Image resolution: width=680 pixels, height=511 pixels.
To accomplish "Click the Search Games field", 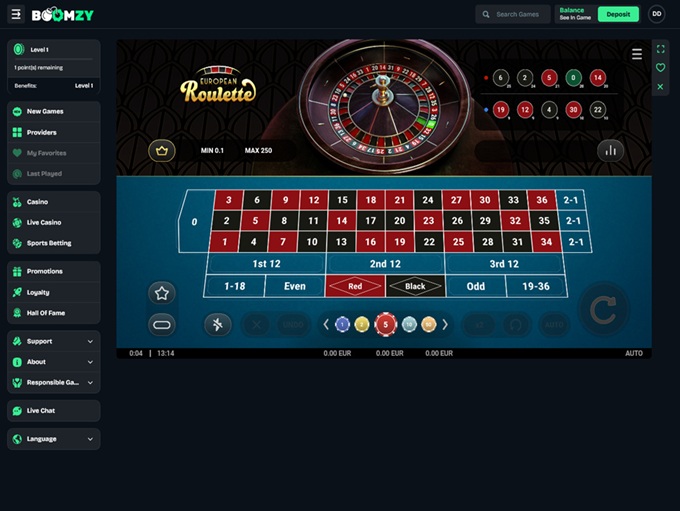I will (x=513, y=14).
